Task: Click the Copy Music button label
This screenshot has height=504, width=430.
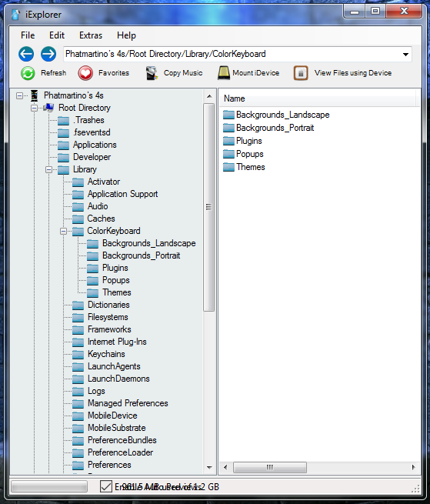Action: click(183, 73)
